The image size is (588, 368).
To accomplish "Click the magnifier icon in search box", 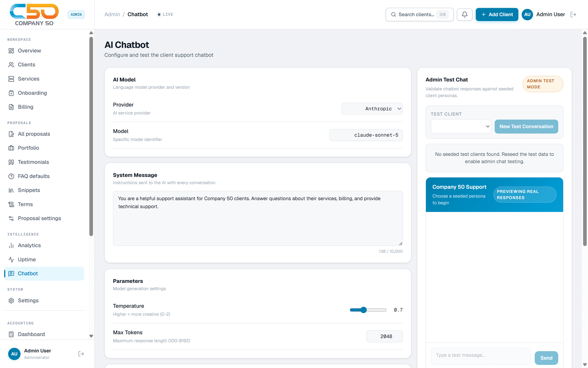I will [x=393, y=14].
